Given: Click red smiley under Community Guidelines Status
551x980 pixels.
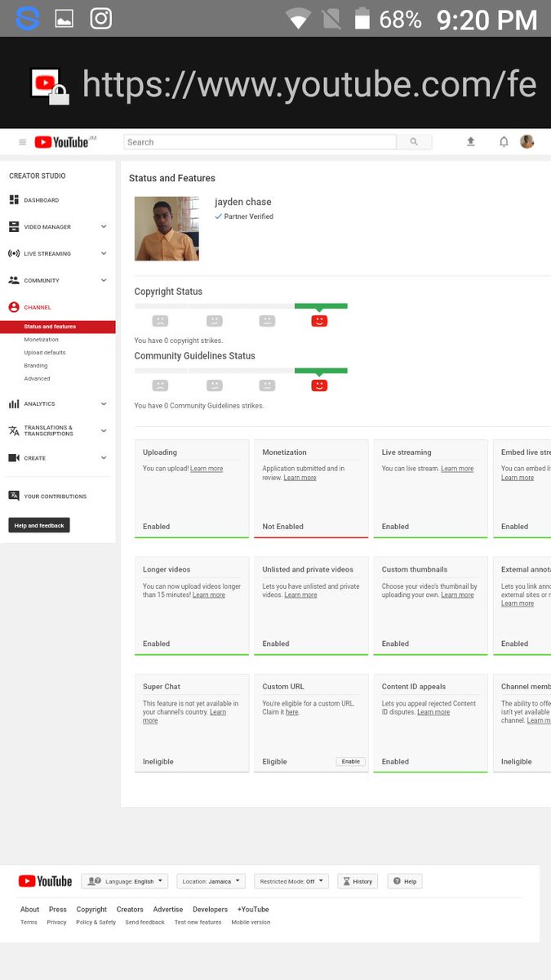Looking at the screenshot, I should coord(319,385).
